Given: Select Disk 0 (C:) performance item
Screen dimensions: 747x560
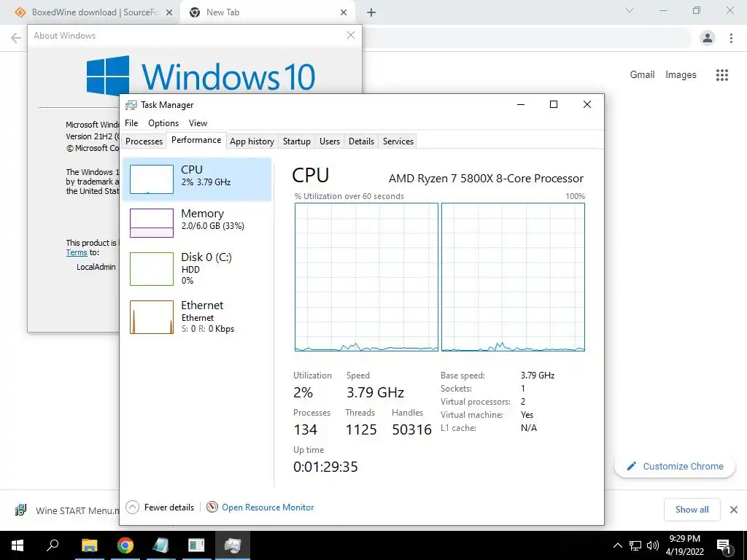Looking at the screenshot, I should [x=197, y=269].
